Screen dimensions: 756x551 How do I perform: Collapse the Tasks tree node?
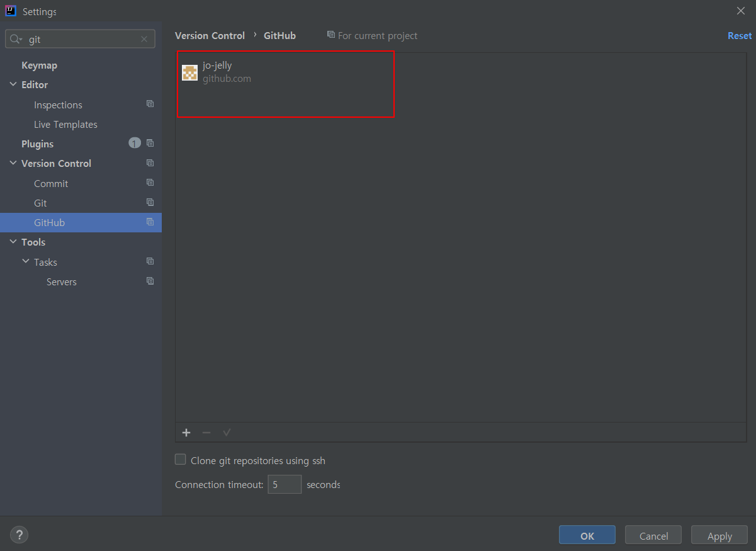point(26,261)
